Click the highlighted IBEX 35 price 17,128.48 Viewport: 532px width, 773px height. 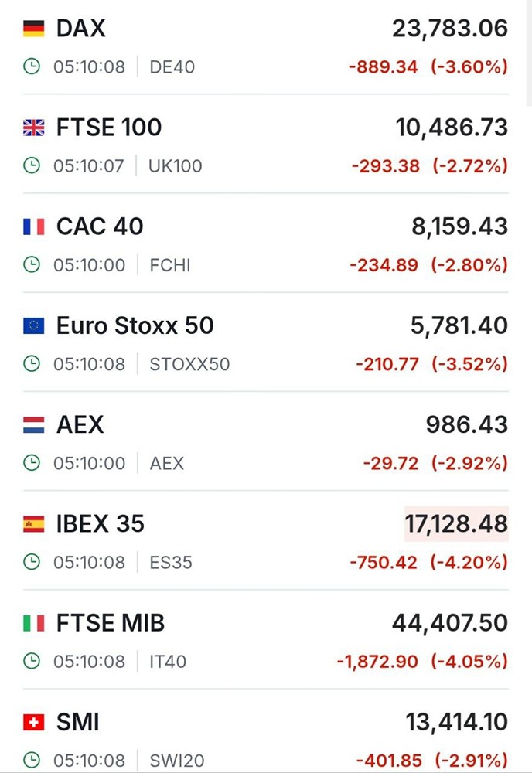point(456,524)
